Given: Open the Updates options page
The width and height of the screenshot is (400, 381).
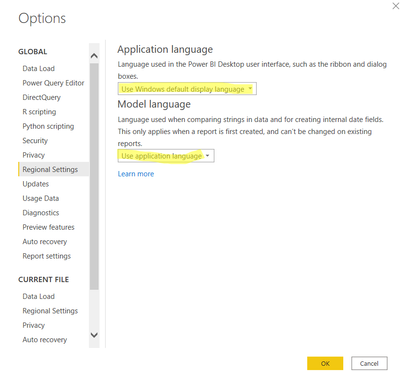Looking at the screenshot, I should [x=36, y=184].
